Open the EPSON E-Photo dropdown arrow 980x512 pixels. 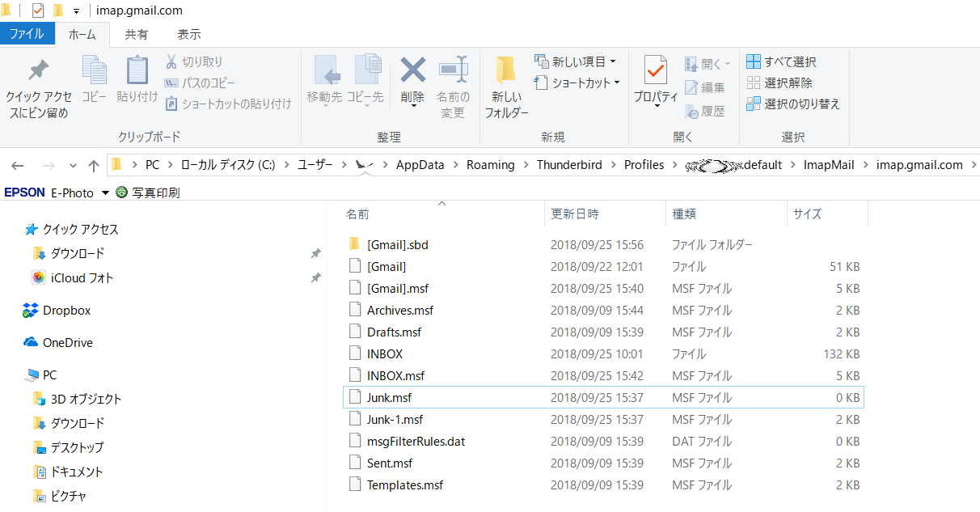tap(104, 193)
